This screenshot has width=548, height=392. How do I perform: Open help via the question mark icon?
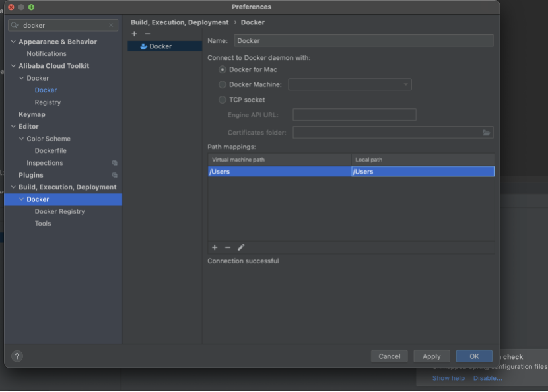pos(16,356)
